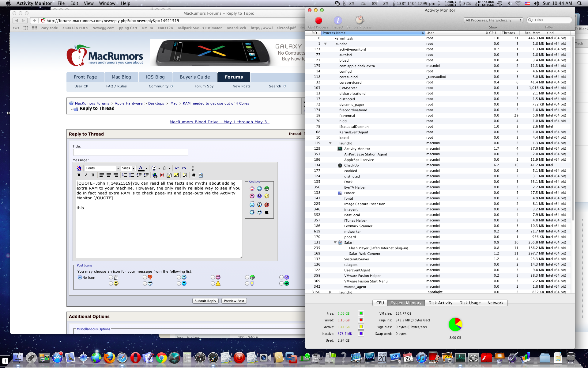Open Sample Process tool

(x=359, y=21)
